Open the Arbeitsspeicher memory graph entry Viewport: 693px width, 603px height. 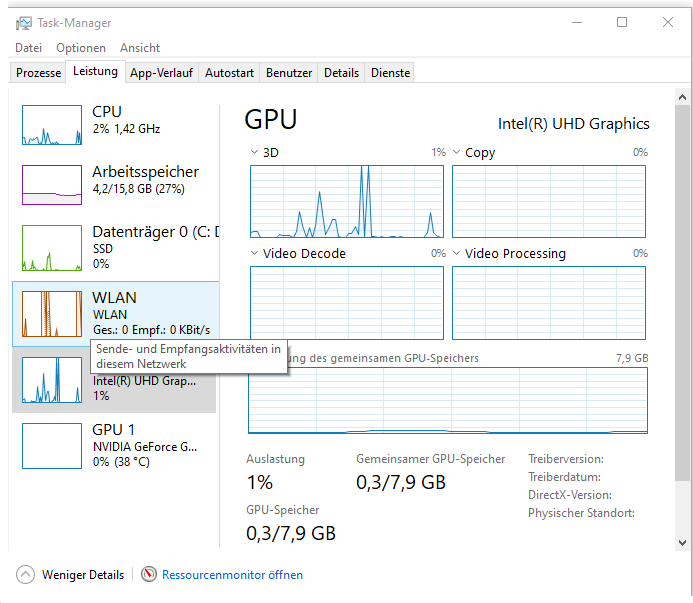pyautogui.click(x=51, y=184)
